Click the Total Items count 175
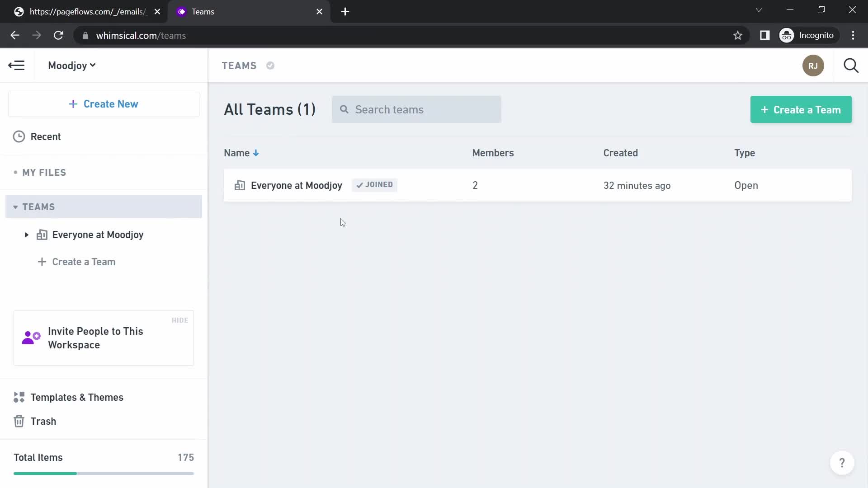 [x=186, y=458]
